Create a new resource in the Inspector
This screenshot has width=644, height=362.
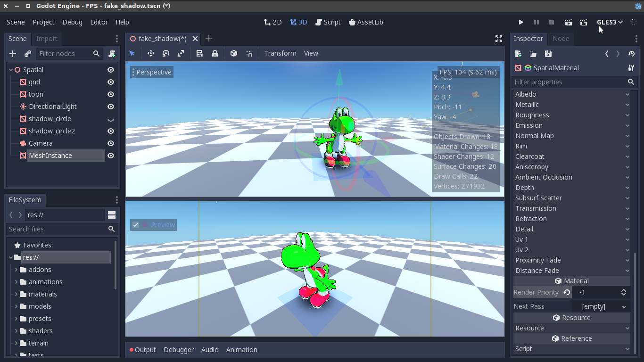(x=518, y=54)
